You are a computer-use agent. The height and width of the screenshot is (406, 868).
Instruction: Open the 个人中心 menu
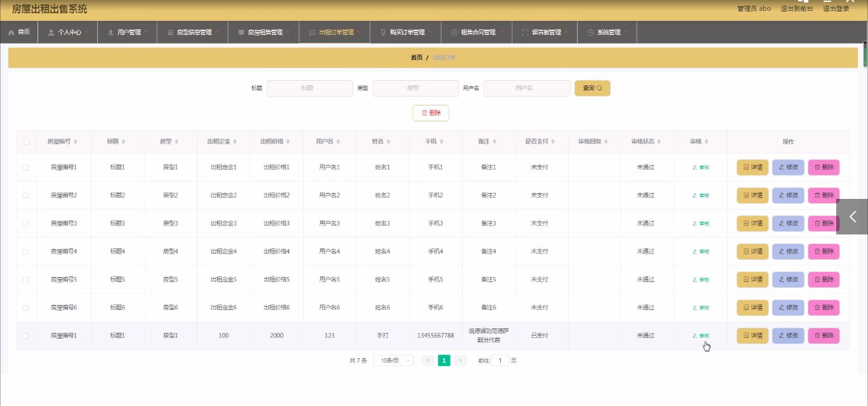68,32
